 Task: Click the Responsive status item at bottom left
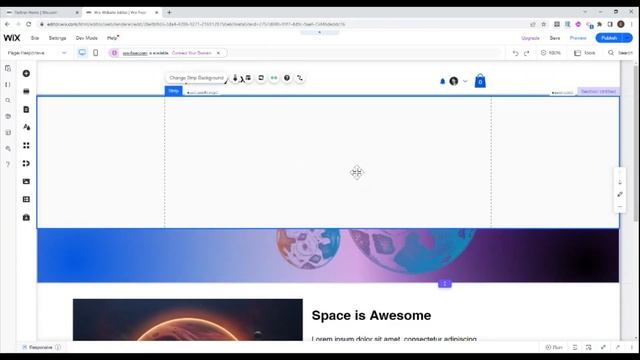tap(41, 347)
